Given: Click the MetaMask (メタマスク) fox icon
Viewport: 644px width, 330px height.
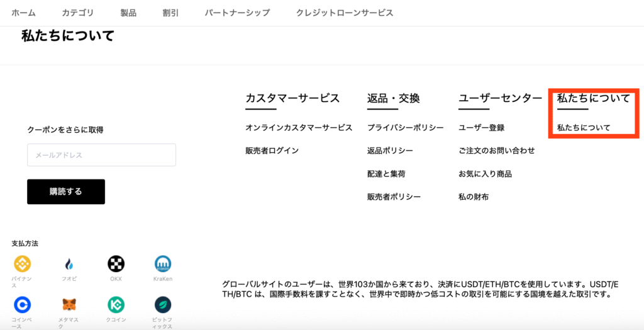Looking at the screenshot, I should [69, 304].
